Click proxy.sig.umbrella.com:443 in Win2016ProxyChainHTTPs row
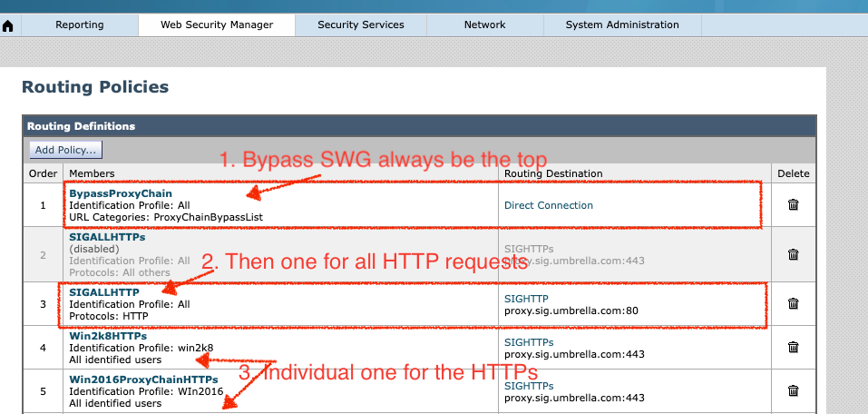 (575, 398)
